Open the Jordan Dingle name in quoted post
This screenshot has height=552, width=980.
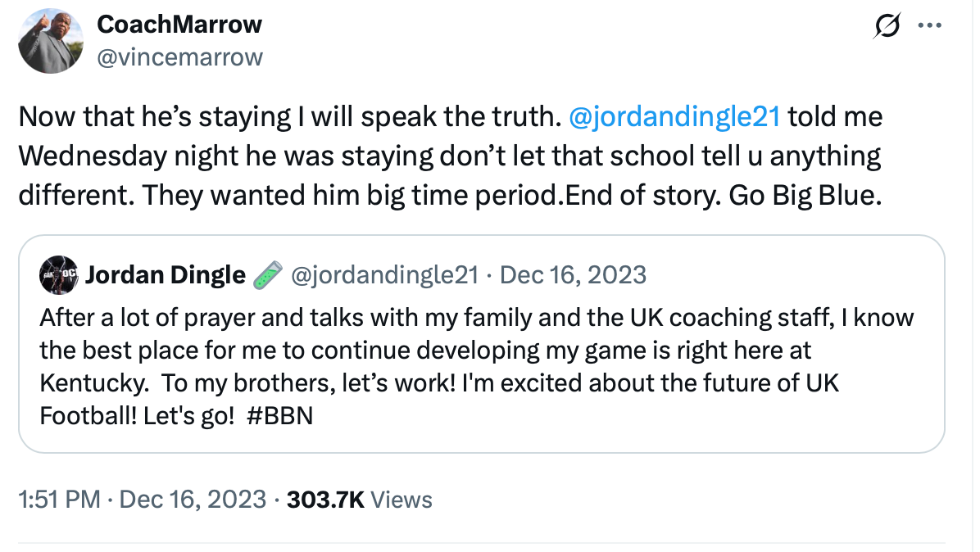[166, 275]
